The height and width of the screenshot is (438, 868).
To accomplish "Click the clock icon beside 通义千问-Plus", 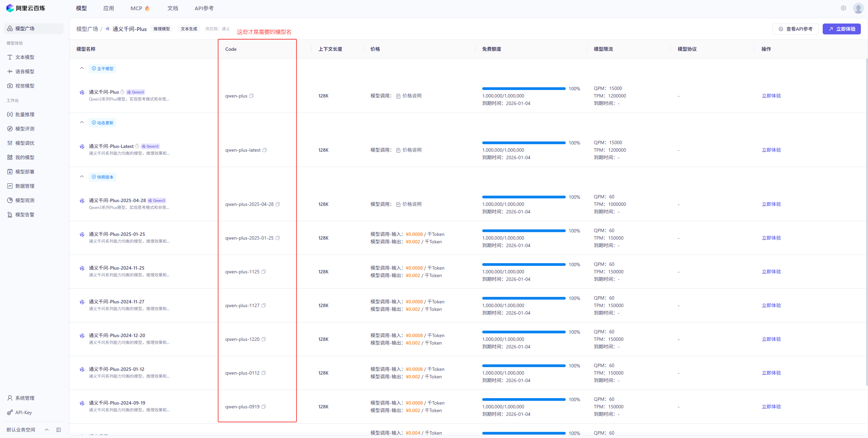I will pyautogui.click(x=122, y=92).
